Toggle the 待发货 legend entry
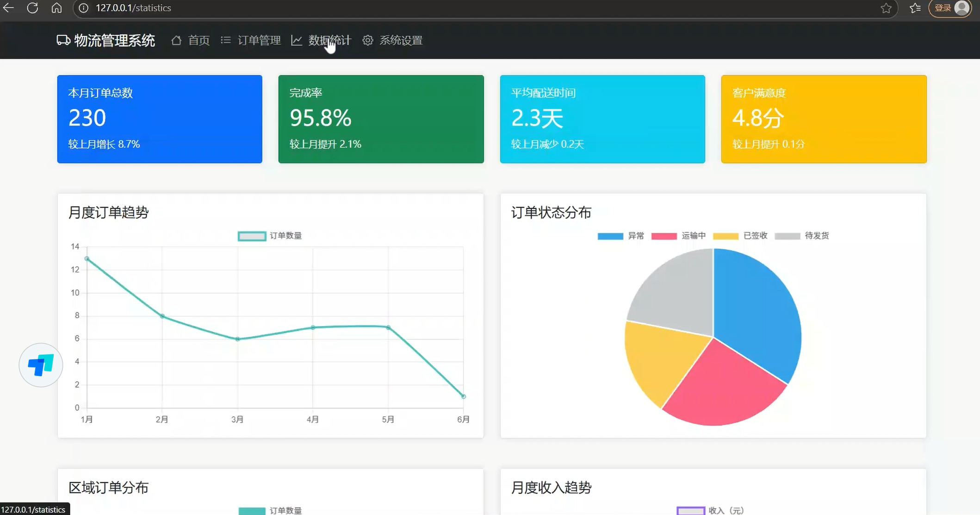 click(802, 235)
